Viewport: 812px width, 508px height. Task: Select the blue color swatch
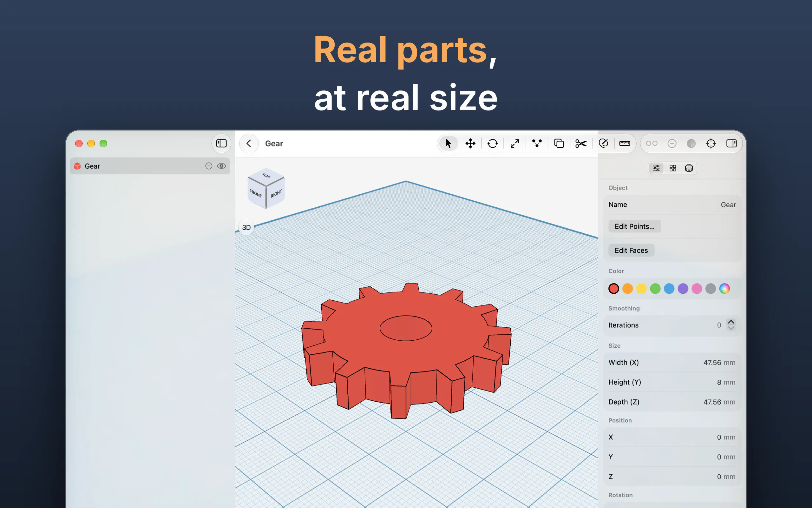pyautogui.click(x=669, y=289)
